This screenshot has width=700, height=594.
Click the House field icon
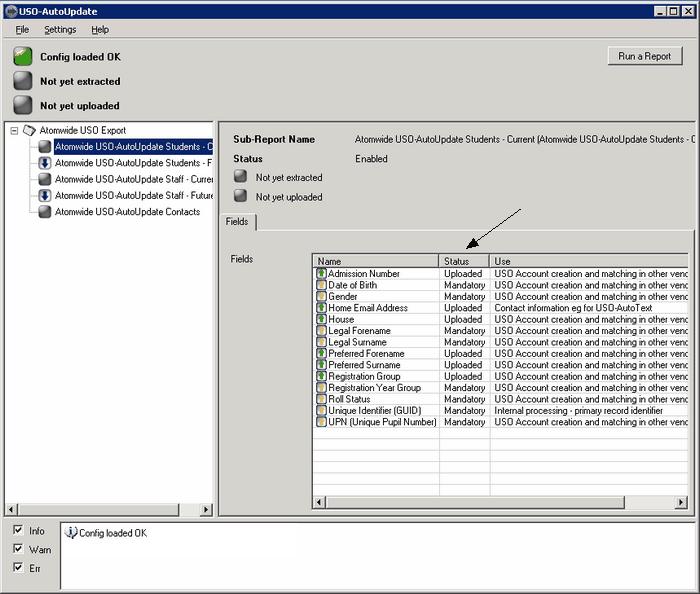pyautogui.click(x=321, y=319)
